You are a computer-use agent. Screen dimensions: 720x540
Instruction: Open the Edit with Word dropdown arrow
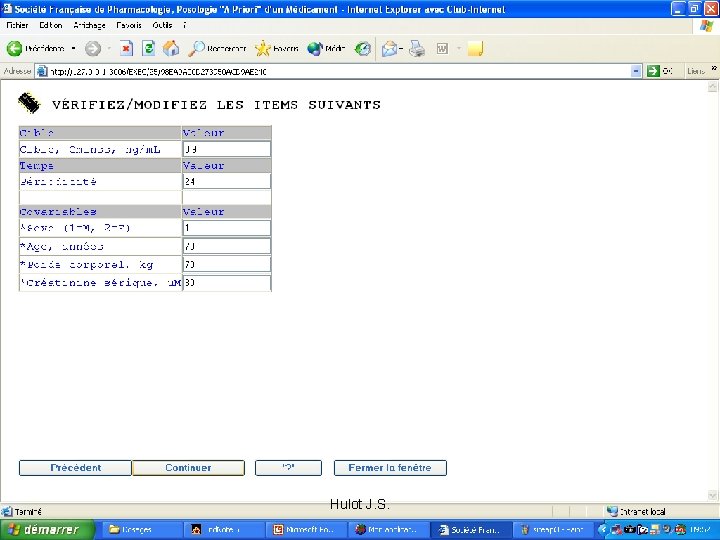click(x=458, y=48)
